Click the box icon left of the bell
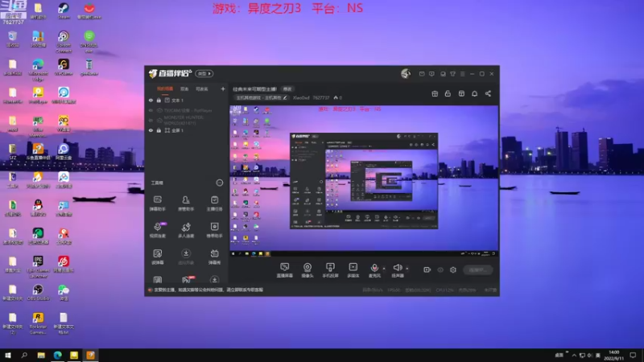This screenshot has height=362, width=644. (x=461, y=93)
